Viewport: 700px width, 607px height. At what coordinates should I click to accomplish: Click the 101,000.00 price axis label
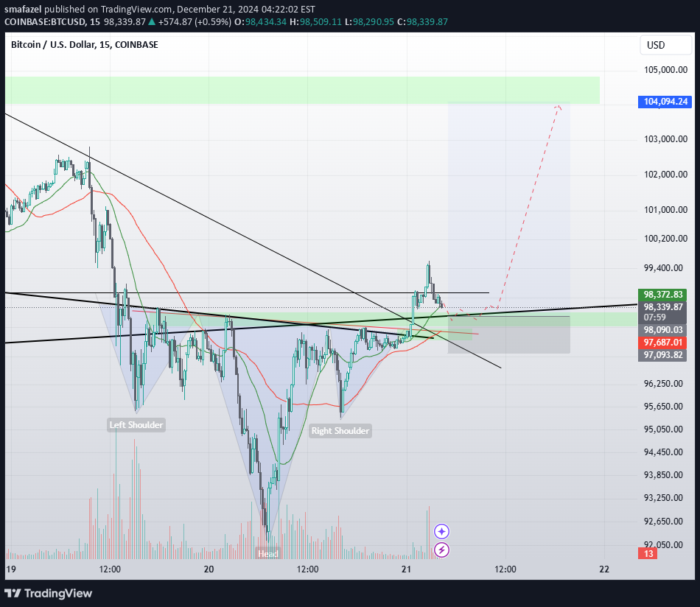pos(665,210)
